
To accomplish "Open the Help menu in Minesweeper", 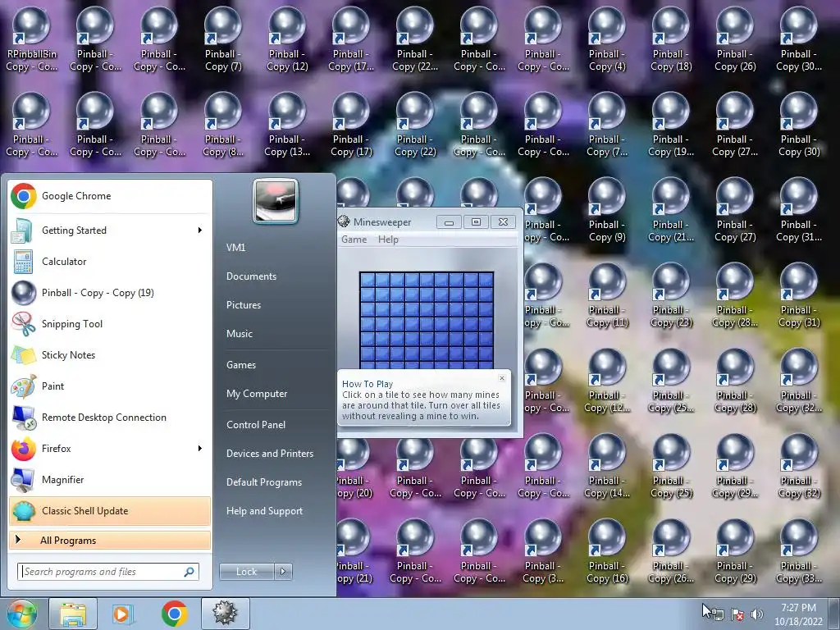I will 388,240.
